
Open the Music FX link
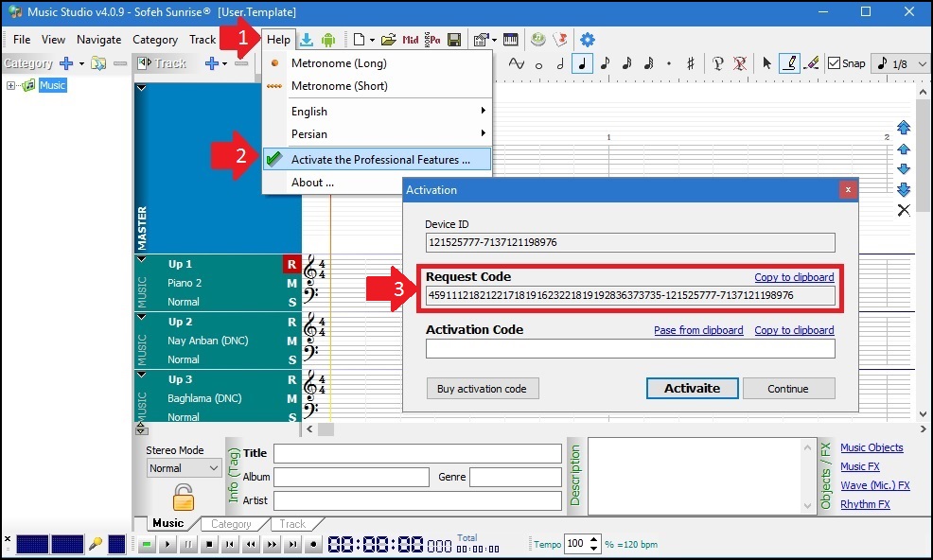click(x=860, y=466)
